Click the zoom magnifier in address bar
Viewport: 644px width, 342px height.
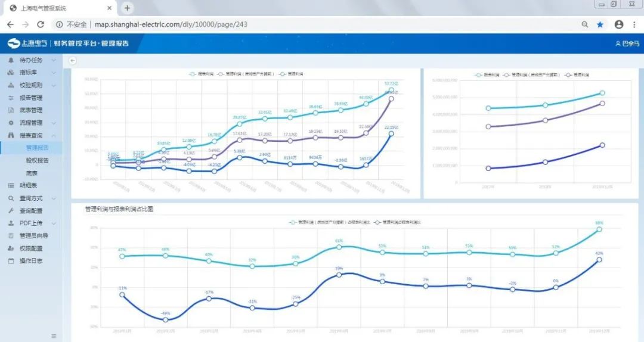[x=585, y=24]
